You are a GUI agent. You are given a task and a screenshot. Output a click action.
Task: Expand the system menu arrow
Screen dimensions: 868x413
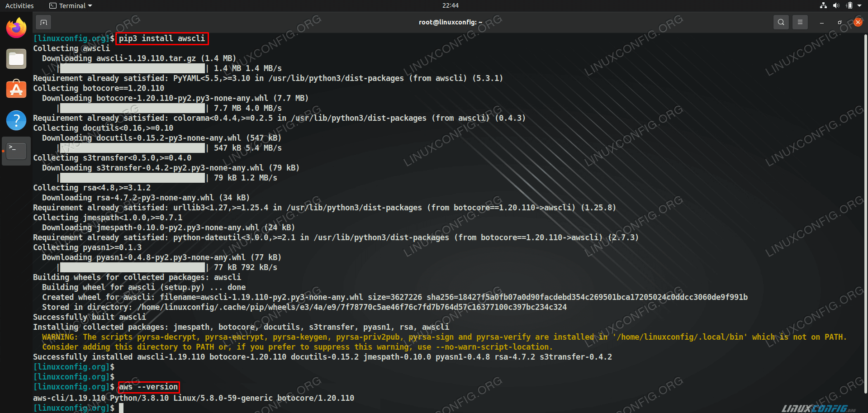click(x=859, y=5)
